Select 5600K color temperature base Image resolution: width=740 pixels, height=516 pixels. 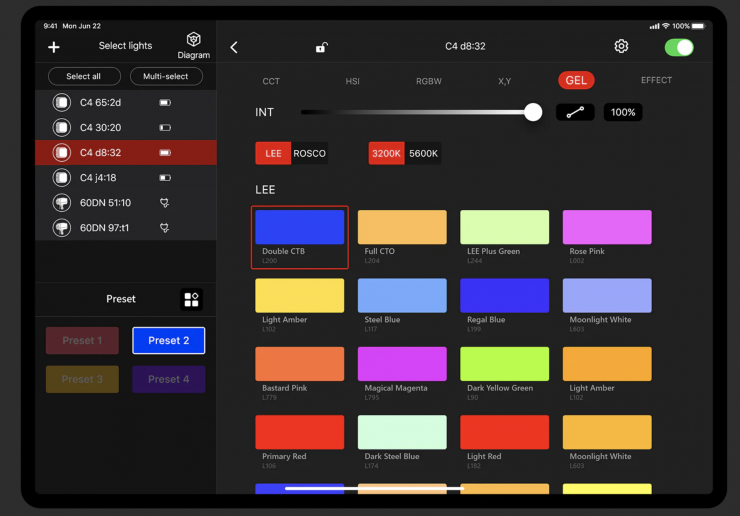(423, 153)
